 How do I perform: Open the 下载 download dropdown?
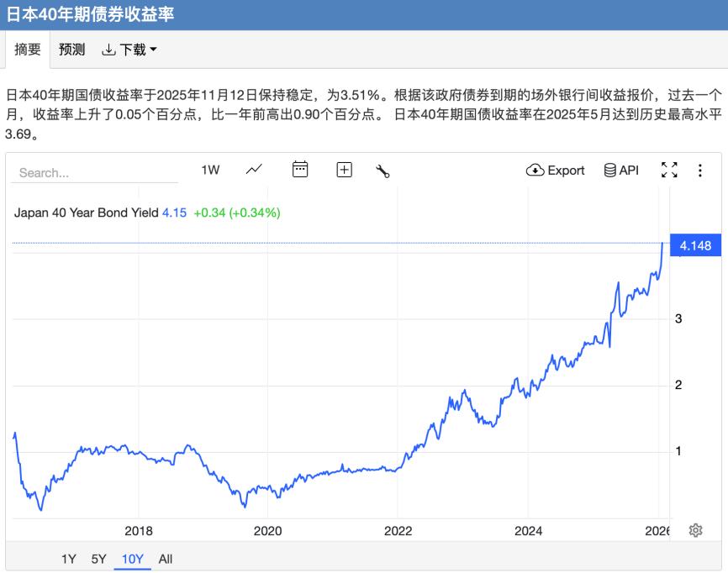click(x=124, y=49)
